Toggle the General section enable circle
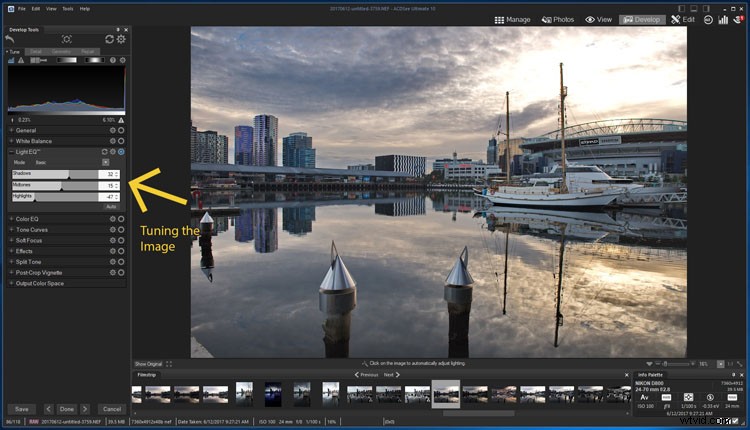This screenshot has height=430, width=750. point(121,130)
